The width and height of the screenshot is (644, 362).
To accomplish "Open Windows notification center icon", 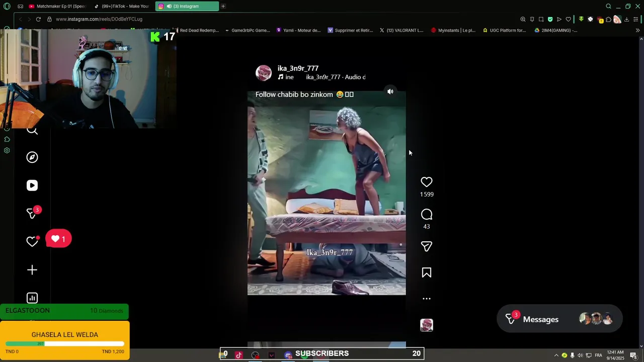I will (x=633, y=355).
